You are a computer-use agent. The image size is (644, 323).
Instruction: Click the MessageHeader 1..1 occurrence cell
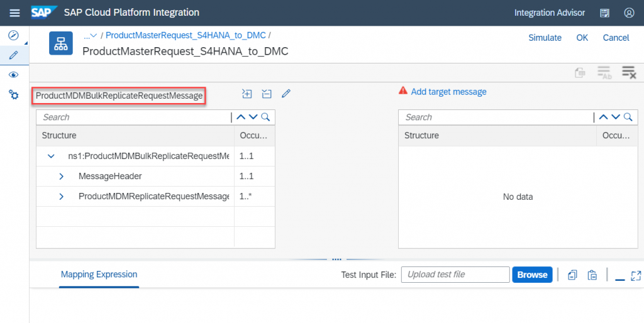pos(254,177)
